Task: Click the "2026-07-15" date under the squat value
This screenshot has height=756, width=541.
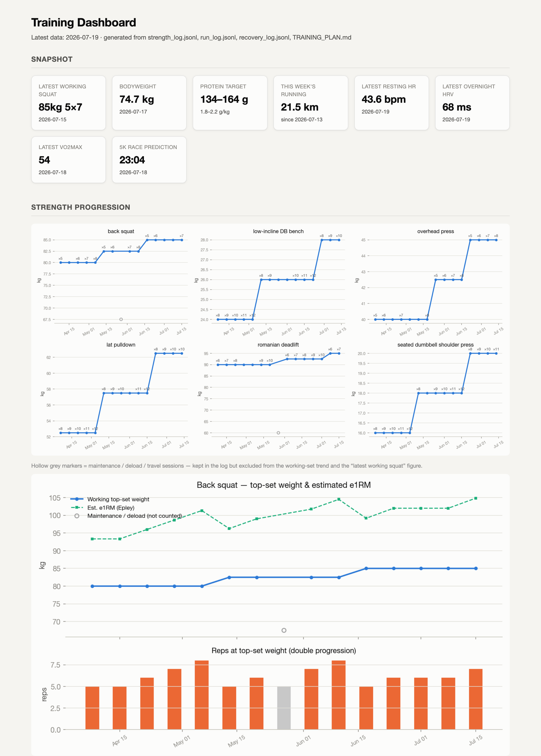Action: tap(53, 119)
